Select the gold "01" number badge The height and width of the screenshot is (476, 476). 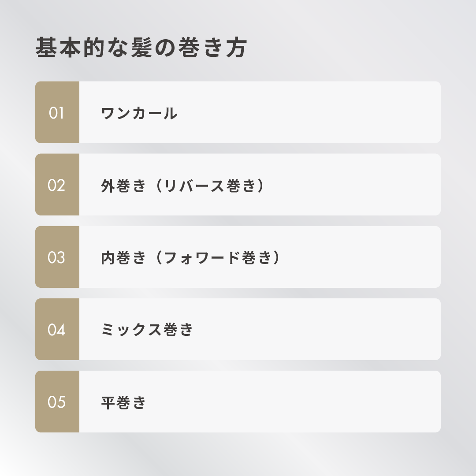57,113
